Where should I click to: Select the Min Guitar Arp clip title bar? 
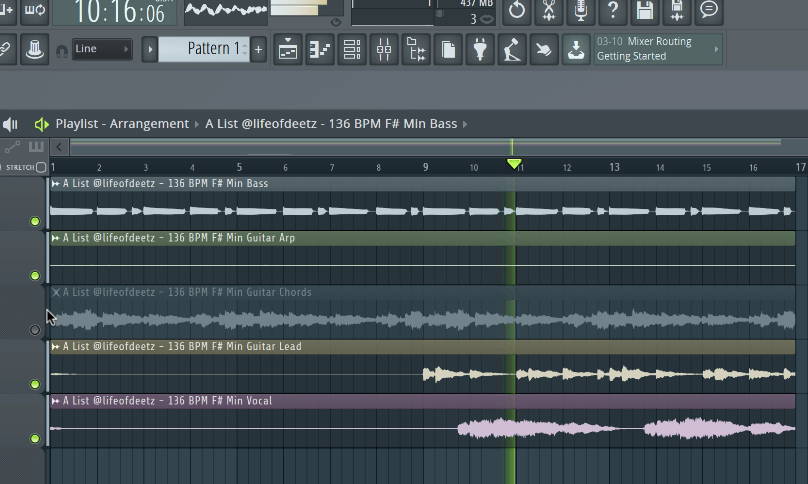click(x=423, y=238)
